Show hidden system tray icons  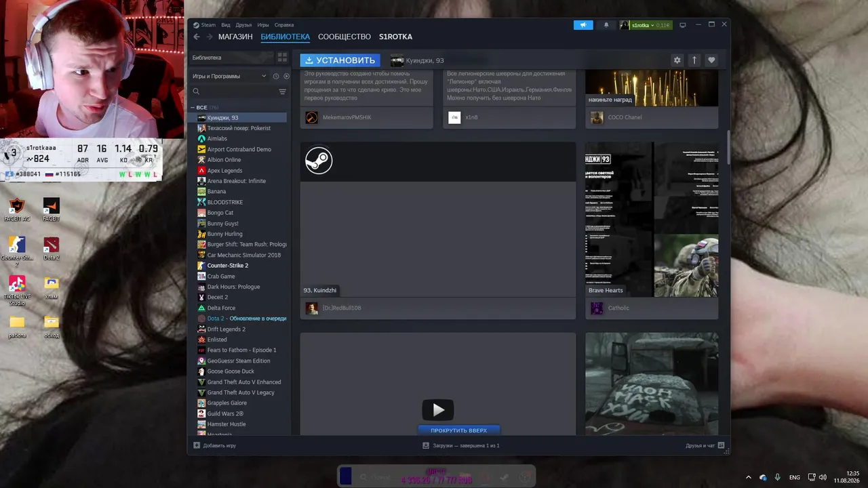point(749,477)
